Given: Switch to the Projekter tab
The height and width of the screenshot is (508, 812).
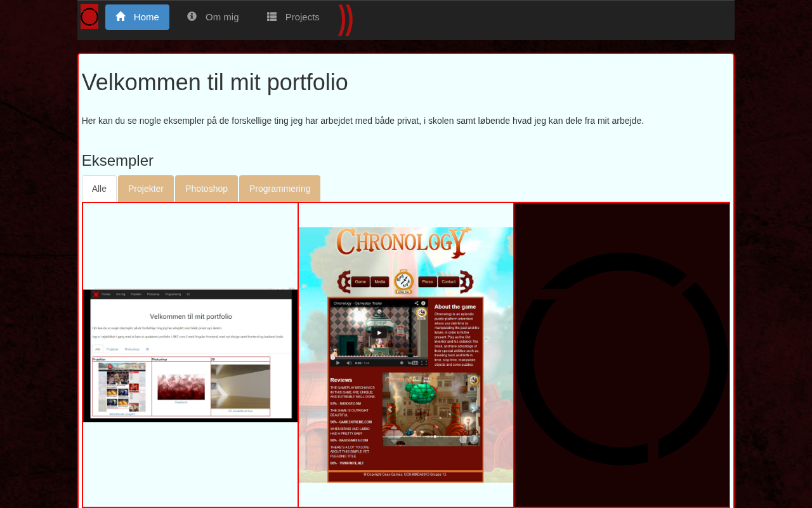Looking at the screenshot, I should point(146,189).
